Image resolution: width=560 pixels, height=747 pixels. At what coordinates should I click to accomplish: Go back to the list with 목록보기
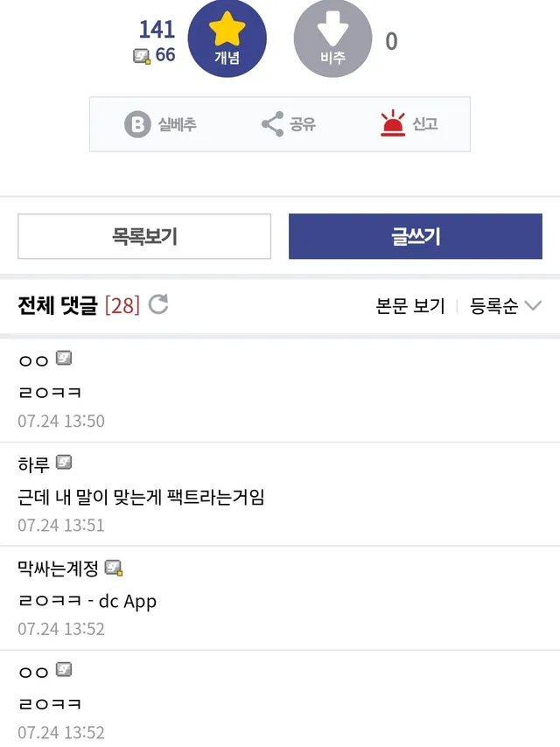pos(144,236)
